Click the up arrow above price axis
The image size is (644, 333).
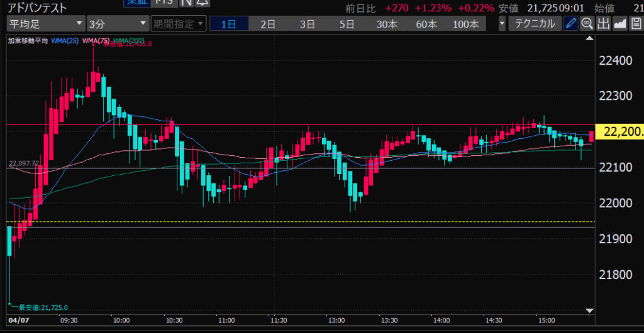pos(589,39)
